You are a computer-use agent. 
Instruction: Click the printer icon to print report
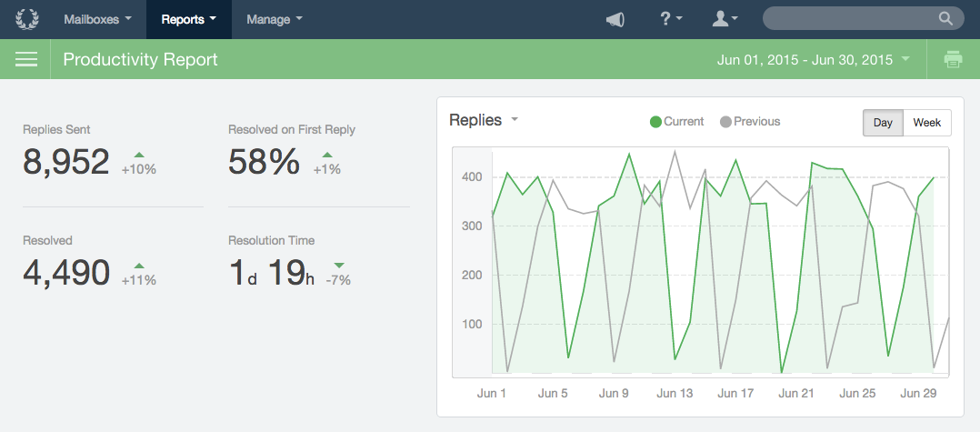click(953, 59)
